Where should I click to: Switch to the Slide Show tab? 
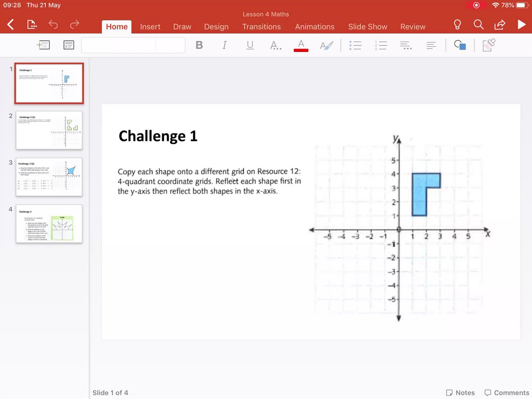[368, 27]
